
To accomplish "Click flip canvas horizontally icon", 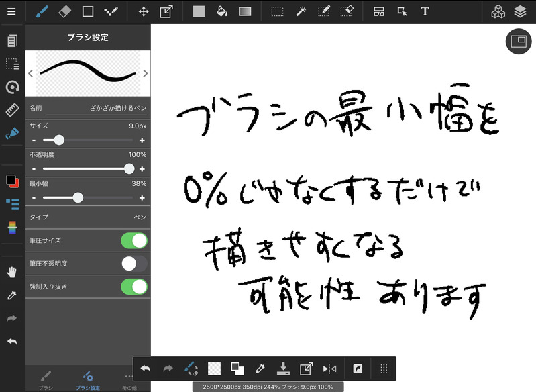I will tap(329, 369).
